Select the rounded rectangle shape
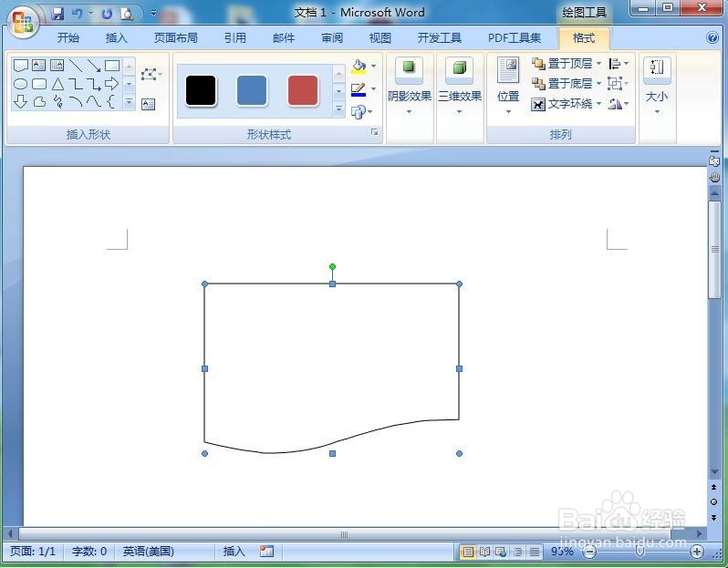 pos(39,84)
